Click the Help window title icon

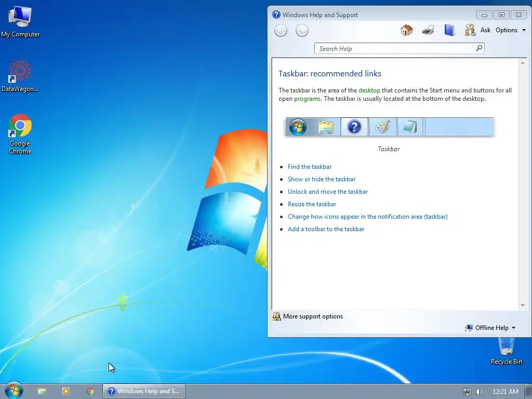click(276, 15)
